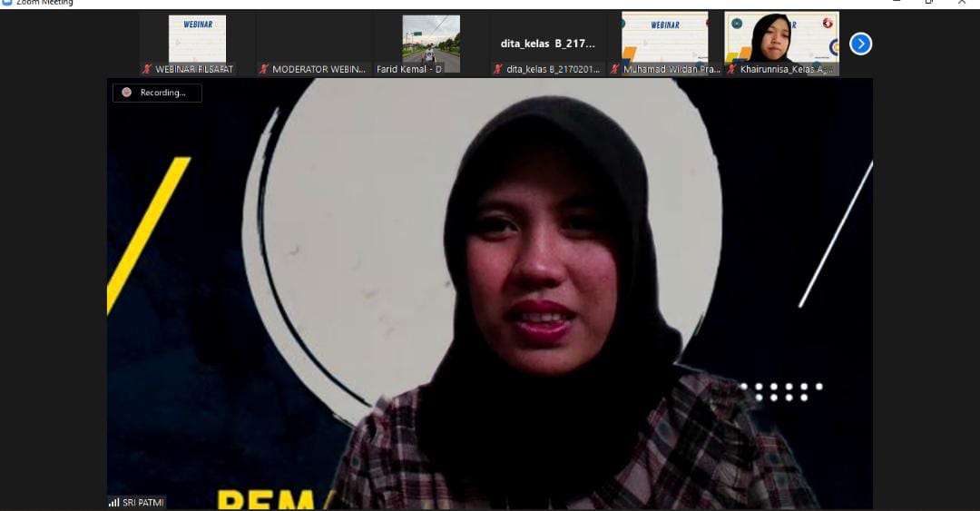This screenshot has width=980, height=511.
Task: Click the Recording... status label
Action: tap(162, 93)
